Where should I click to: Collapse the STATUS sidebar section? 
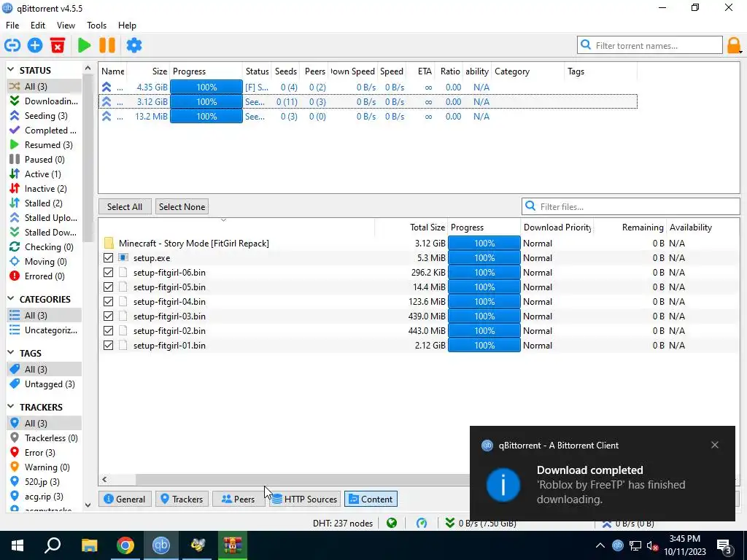coord(11,70)
